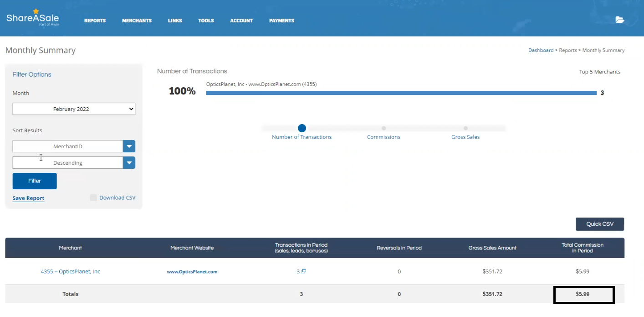
Task: Tick the Download CSV checkbox
Action: (93, 197)
